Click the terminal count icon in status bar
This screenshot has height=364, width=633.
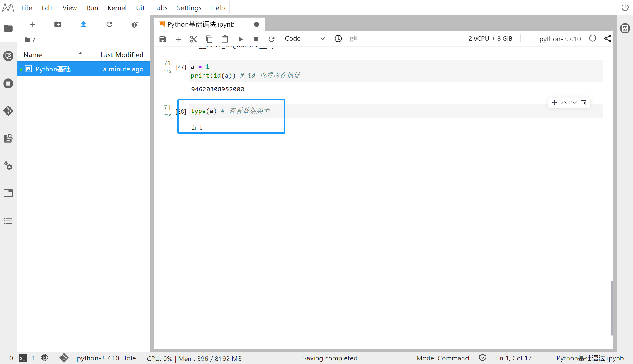[x=23, y=358]
